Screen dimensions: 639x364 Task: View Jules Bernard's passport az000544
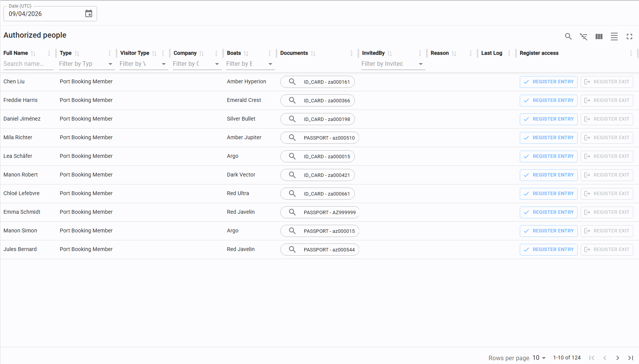coord(319,250)
